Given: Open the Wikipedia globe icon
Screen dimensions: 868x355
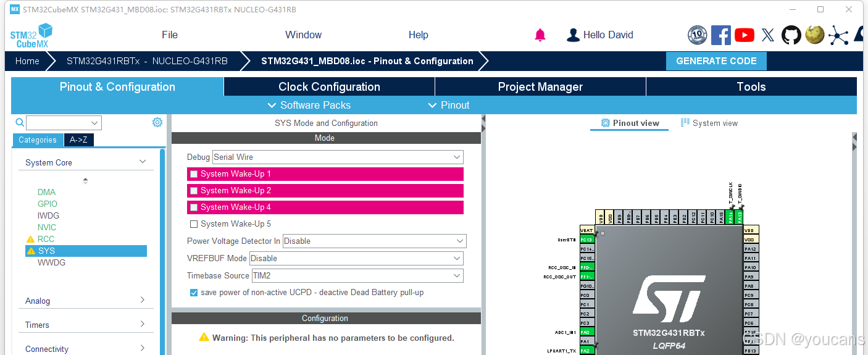Looking at the screenshot, I should [x=815, y=35].
